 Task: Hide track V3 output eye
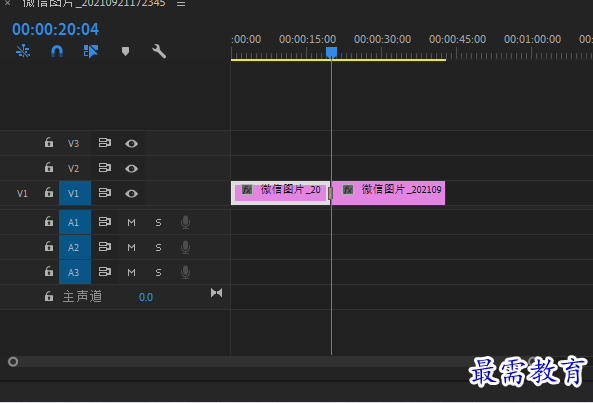(131, 144)
